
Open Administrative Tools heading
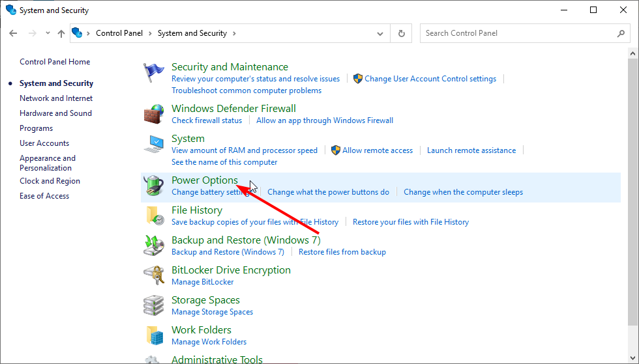point(217,359)
